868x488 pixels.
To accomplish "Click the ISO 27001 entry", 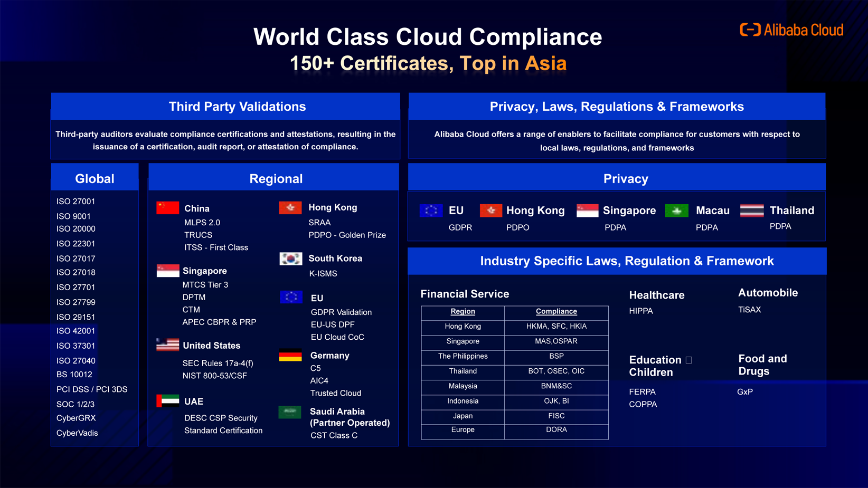I will [x=76, y=202].
